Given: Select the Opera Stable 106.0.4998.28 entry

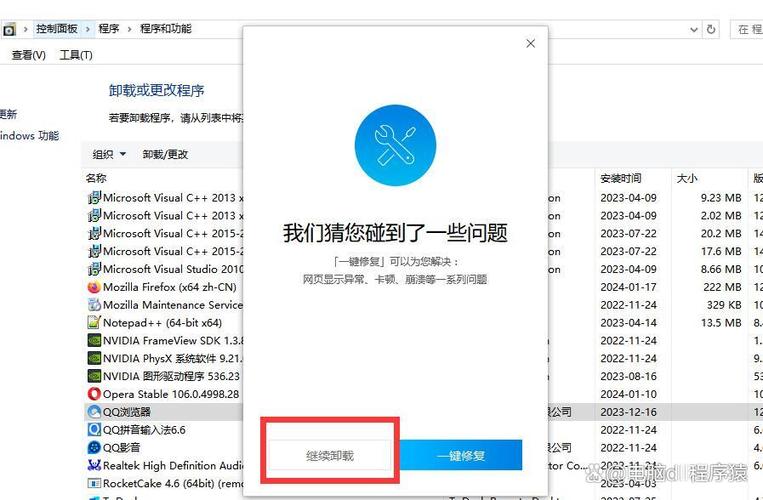Looking at the screenshot, I should (x=171, y=394).
